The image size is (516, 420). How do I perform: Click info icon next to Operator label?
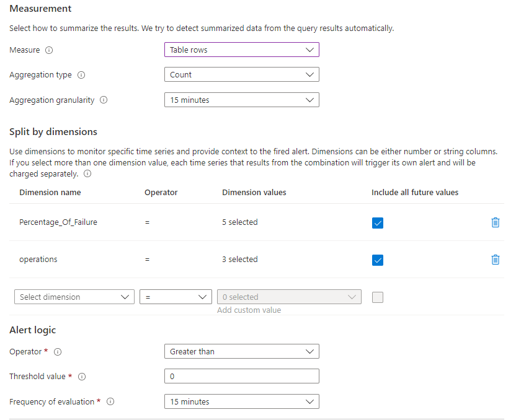point(58,352)
